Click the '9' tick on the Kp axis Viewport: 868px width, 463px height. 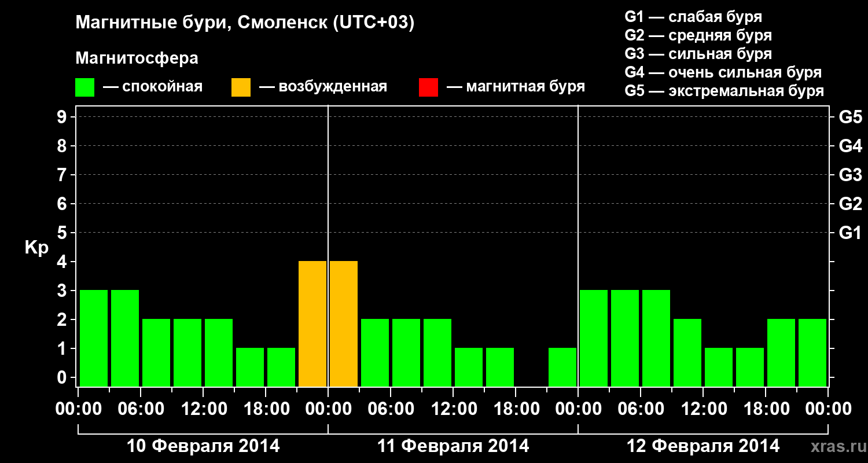click(x=63, y=117)
